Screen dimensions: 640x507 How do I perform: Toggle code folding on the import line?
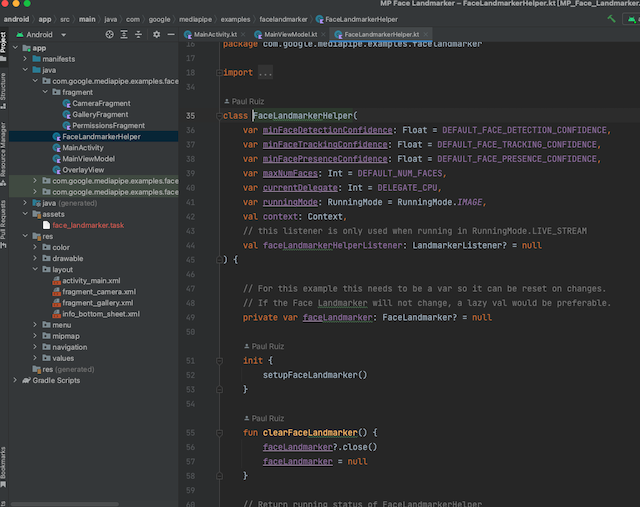217,73
